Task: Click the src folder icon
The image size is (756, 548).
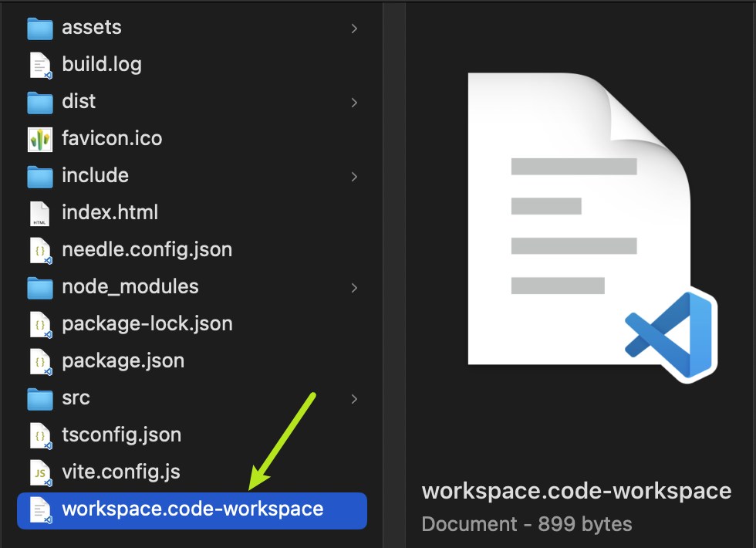Action: [x=40, y=399]
